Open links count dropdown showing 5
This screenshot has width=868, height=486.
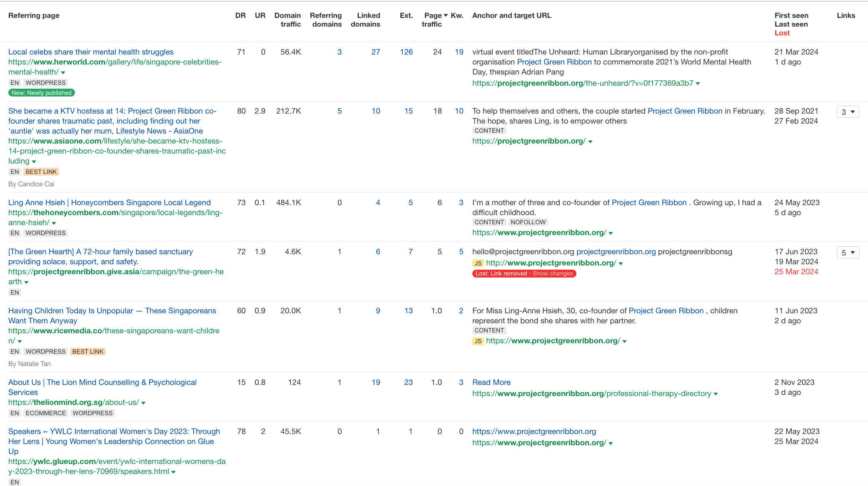848,253
